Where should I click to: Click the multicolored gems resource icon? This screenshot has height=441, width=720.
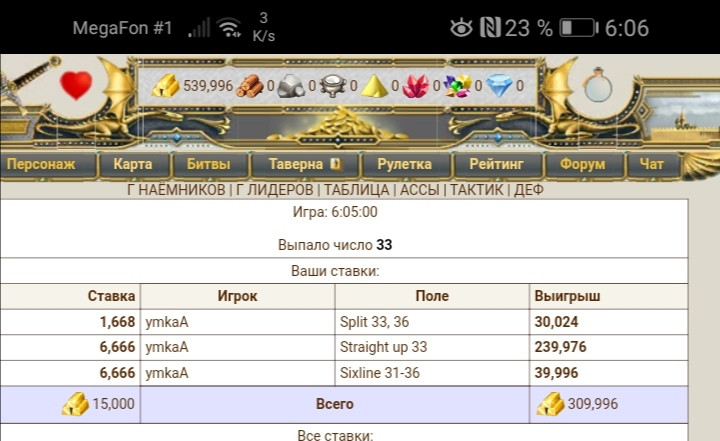[x=458, y=86]
